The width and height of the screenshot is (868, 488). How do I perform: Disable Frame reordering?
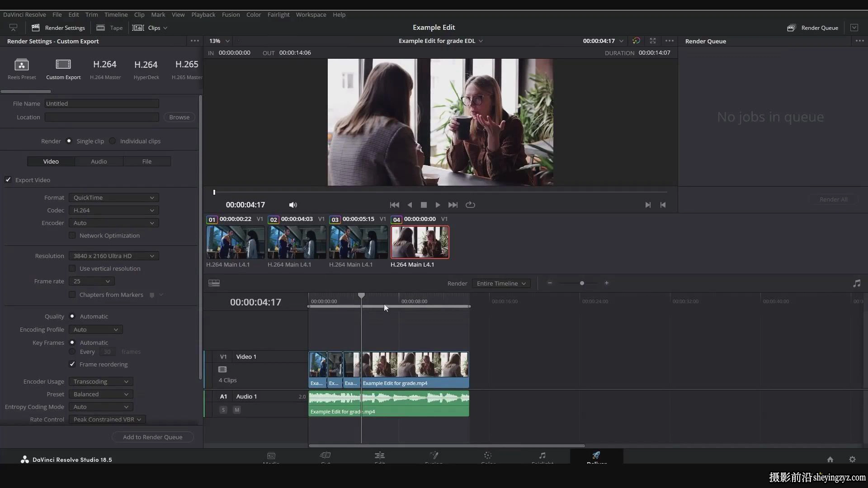tap(72, 364)
